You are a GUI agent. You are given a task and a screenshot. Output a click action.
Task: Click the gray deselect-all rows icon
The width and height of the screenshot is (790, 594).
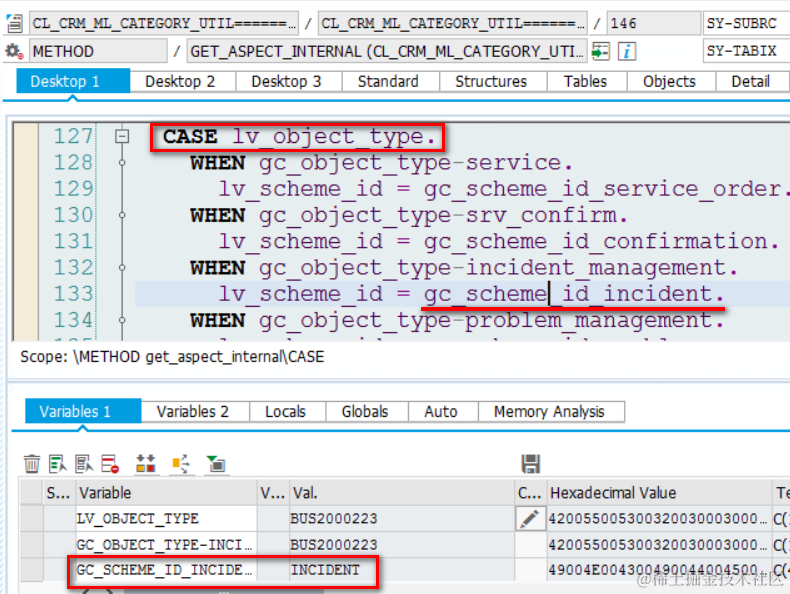click(x=84, y=464)
